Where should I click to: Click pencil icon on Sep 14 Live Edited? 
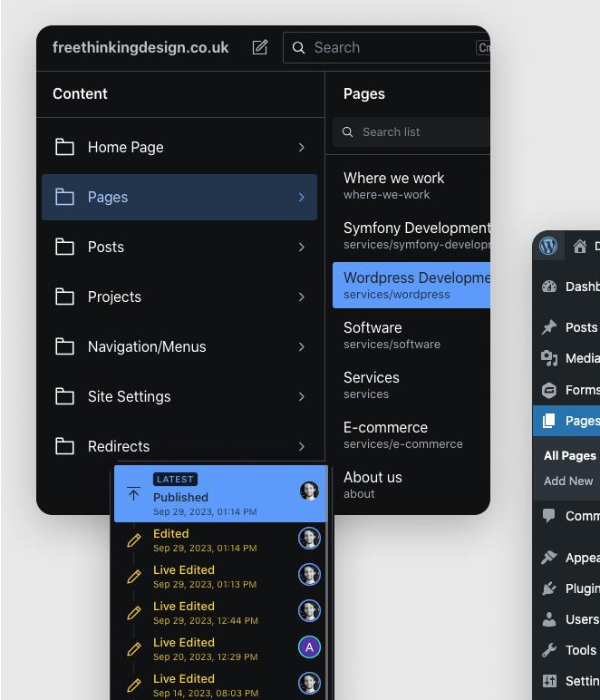point(134,685)
